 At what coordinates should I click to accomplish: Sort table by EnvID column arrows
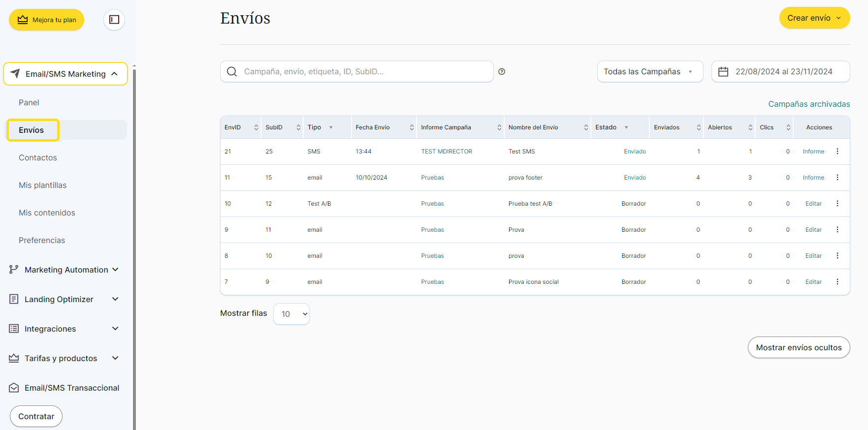click(256, 127)
